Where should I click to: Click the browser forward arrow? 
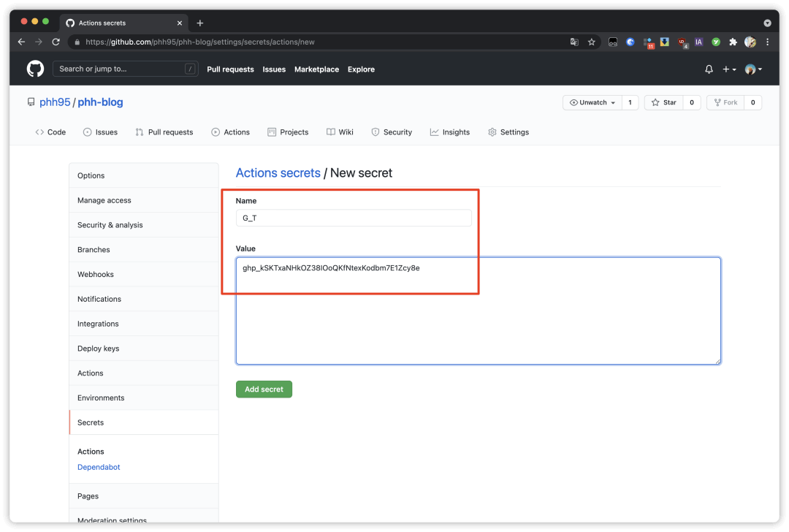coord(39,42)
